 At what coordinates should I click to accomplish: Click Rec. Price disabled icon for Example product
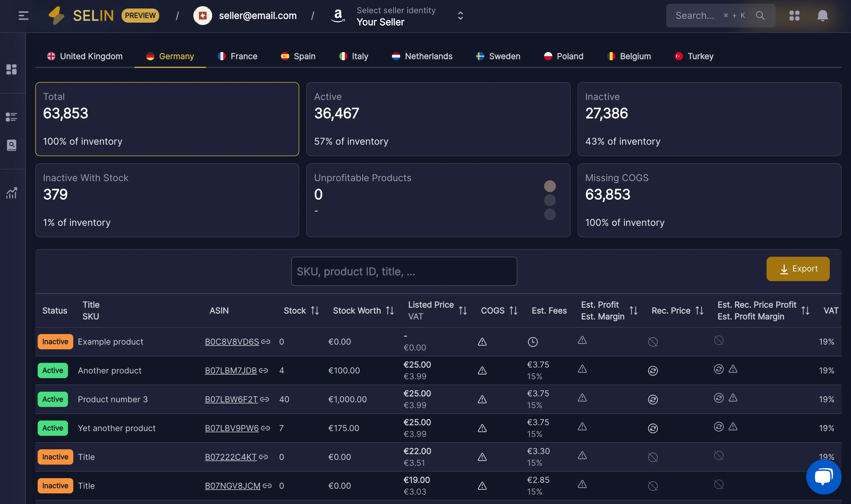(x=653, y=342)
